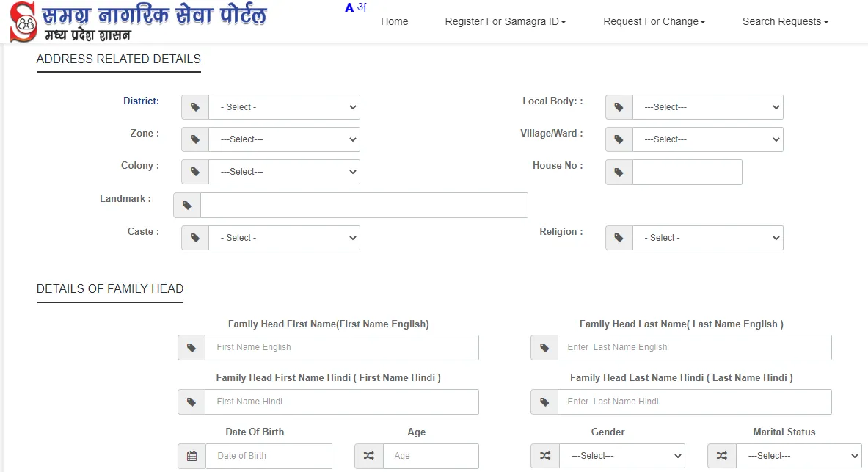Click the tag icon beside Caste
The width and height of the screenshot is (868, 472).
point(195,238)
